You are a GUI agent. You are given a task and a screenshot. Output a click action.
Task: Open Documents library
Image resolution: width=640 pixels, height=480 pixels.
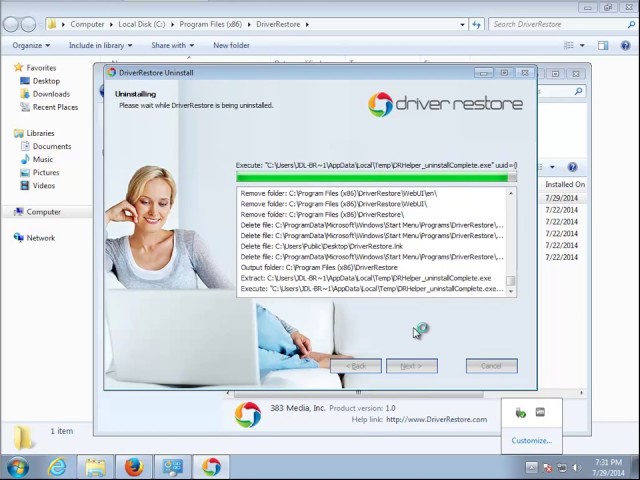point(52,146)
